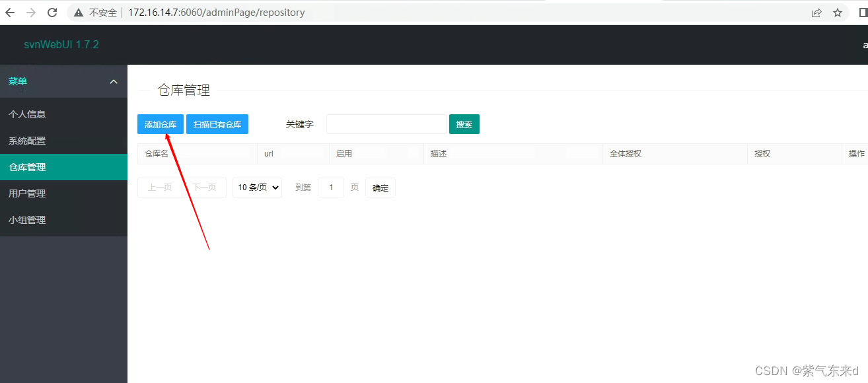Image resolution: width=868 pixels, height=383 pixels.
Task: Click the browser forward arrow
Action: tap(31, 12)
